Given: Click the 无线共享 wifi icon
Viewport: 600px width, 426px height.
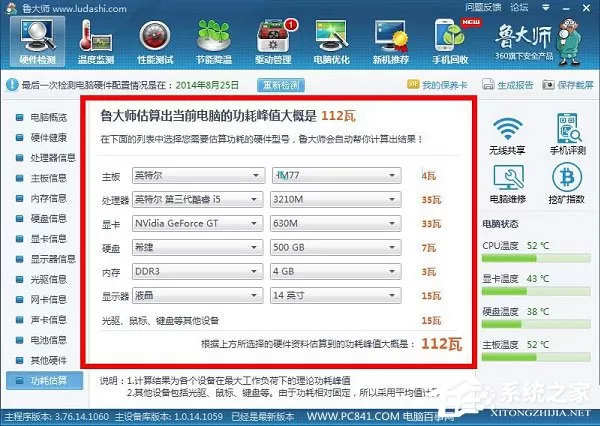Looking at the screenshot, I should [x=507, y=135].
